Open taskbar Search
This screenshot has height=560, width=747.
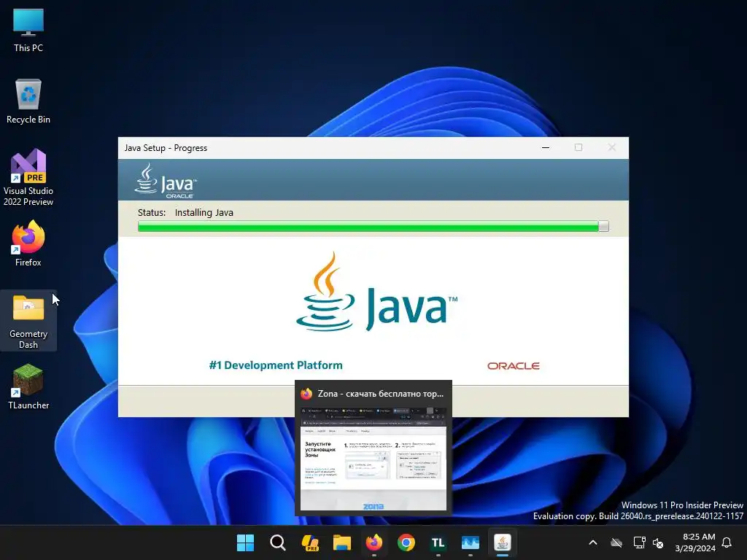coord(278,542)
